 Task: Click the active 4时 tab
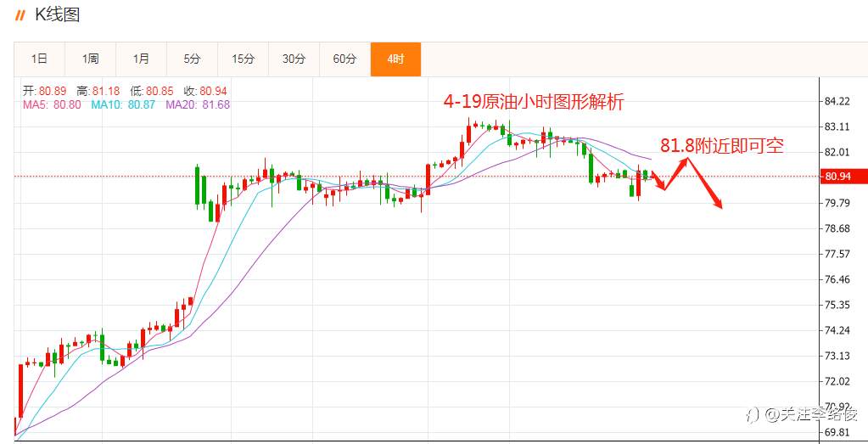pyautogui.click(x=395, y=59)
